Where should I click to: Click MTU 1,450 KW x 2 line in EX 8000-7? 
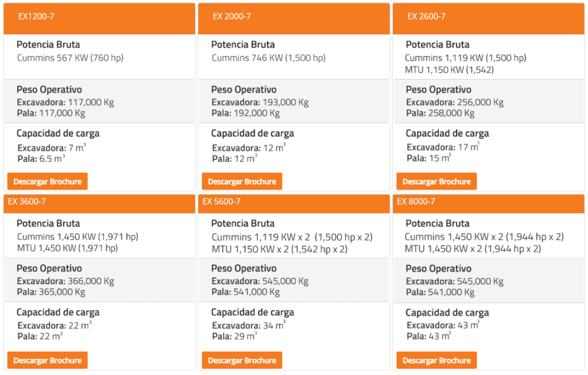(473, 249)
